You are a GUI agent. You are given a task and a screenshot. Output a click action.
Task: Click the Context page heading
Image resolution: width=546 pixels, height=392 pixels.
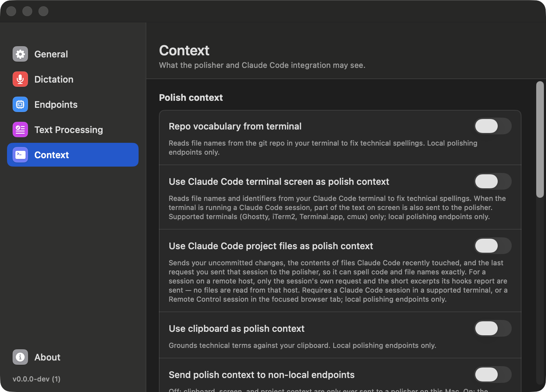pos(184,50)
